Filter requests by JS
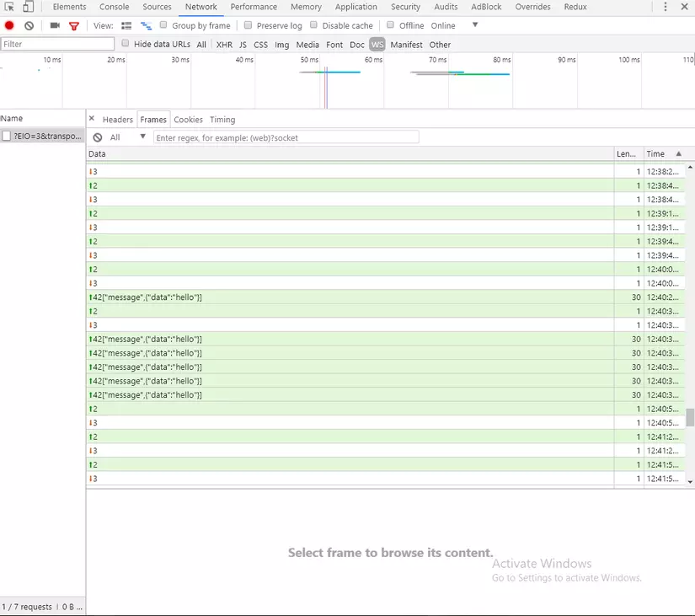Image resolution: width=695 pixels, height=616 pixels. pyautogui.click(x=243, y=45)
